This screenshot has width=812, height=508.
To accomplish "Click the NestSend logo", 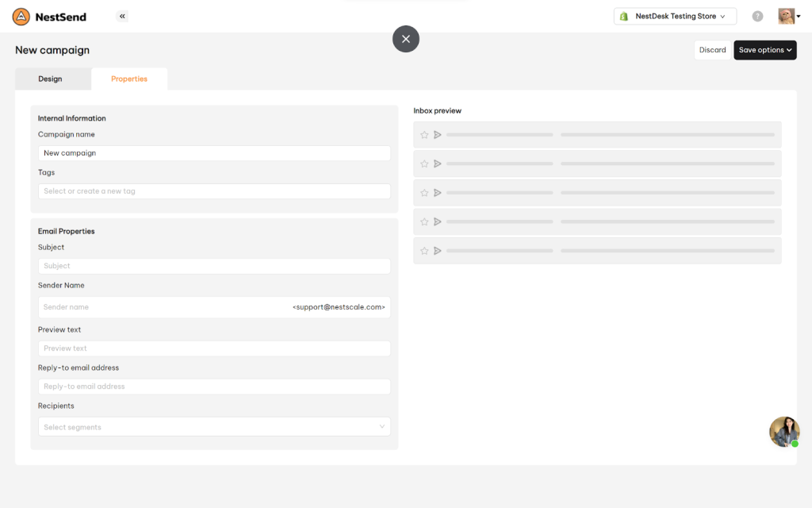I will pos(50,17).
